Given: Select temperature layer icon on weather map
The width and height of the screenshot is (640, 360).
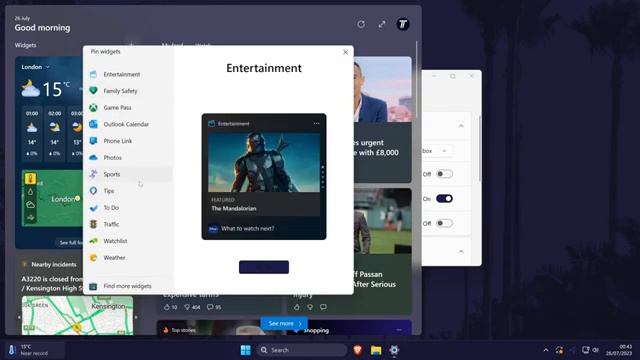Looking at the screenshot, I should click(x=31, y=179).
